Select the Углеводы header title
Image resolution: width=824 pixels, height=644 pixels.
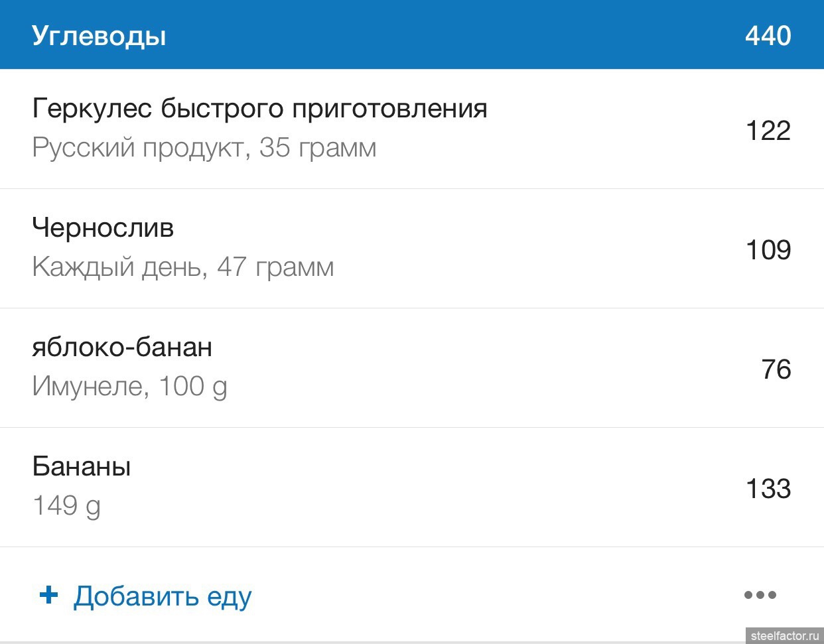pos(99,36)
